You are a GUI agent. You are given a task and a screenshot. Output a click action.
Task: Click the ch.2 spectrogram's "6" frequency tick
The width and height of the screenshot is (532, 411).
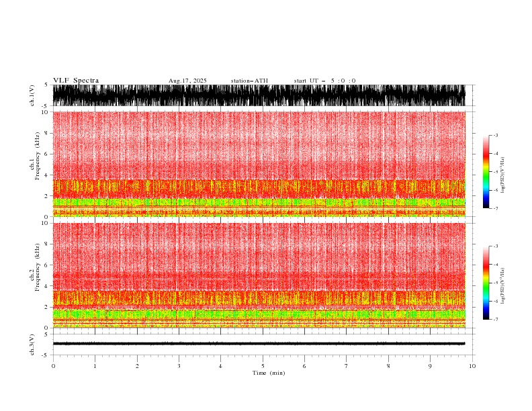[46, 265]
